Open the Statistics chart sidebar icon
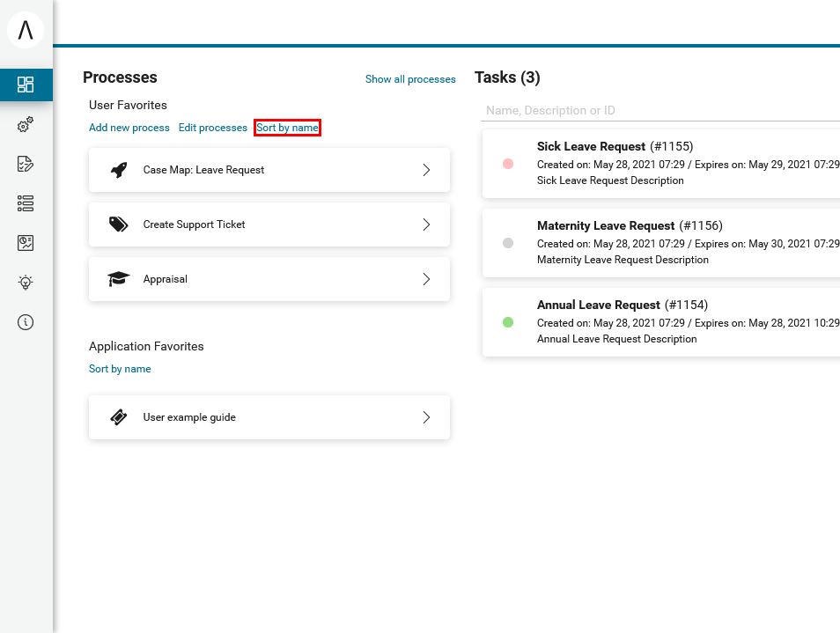The height and width of the screenshot is (633, 840). pyautogui.click(x=26, y=243)
